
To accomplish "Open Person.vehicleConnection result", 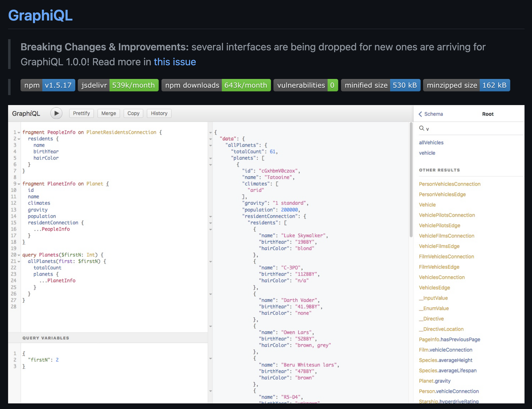I will [449, 392].
